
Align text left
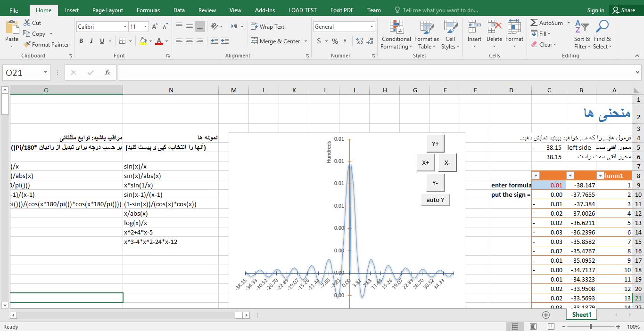[x=179, y=41]
